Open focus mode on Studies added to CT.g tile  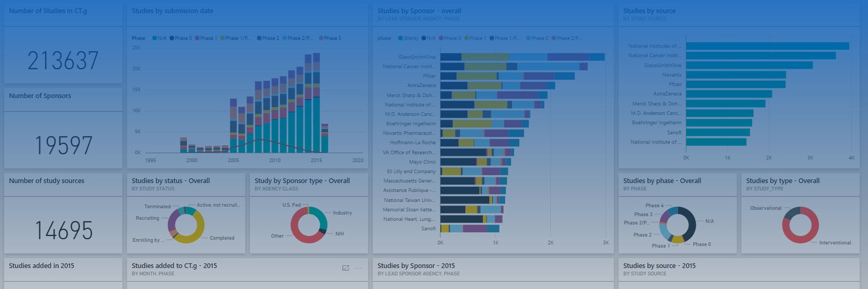[x=345, y=268]
